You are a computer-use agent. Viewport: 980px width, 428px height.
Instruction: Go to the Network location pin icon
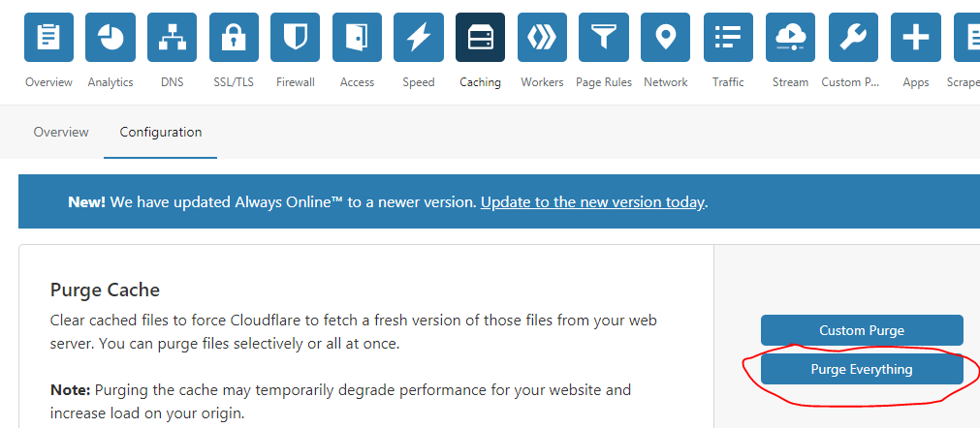point(665,38)
